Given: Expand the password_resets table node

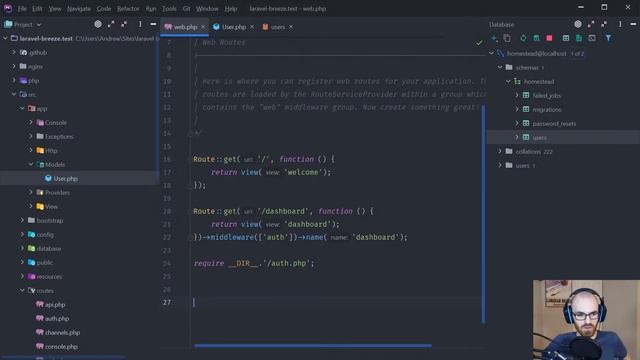Looking at the screenshot, I should point(517,123).
